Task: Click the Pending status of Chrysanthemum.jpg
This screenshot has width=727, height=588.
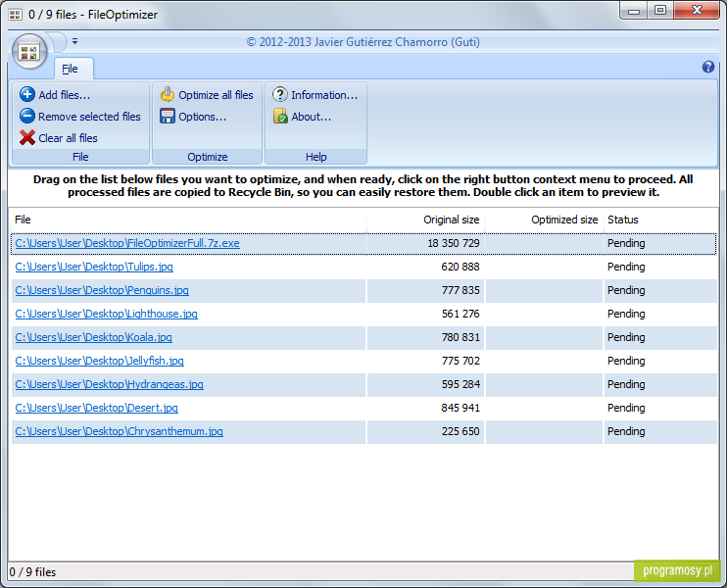Action: tap(626, 432)
